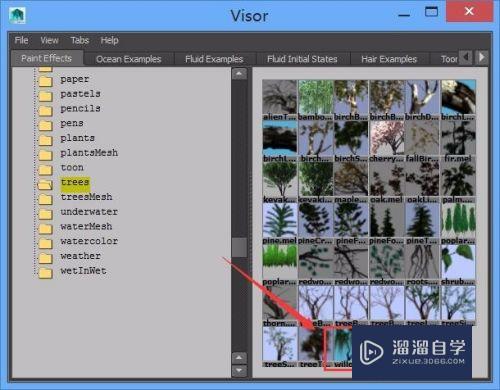Pick the thorn brush thumbnail
Image resolution: width=500 pixels, height=390 pixels.
click(280, 303)
